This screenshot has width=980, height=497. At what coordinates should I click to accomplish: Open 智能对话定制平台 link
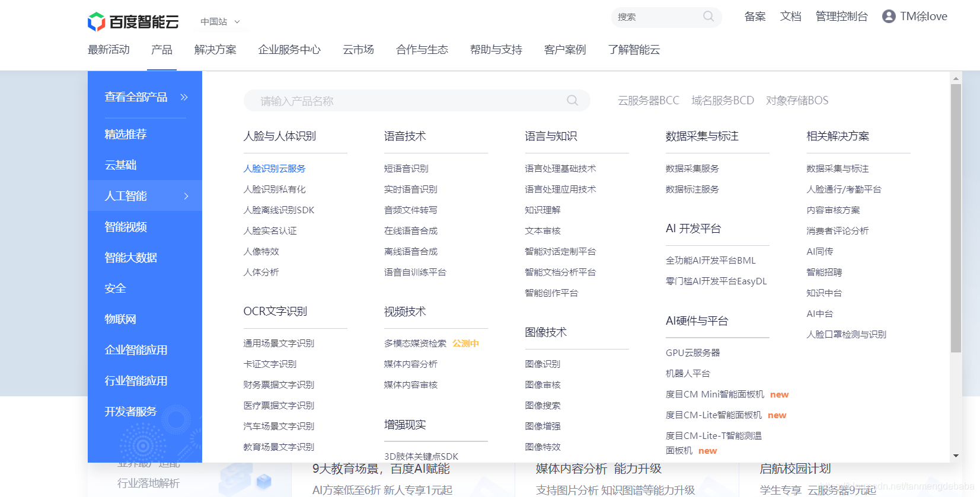pyautogui.click(x=560, y=252)
